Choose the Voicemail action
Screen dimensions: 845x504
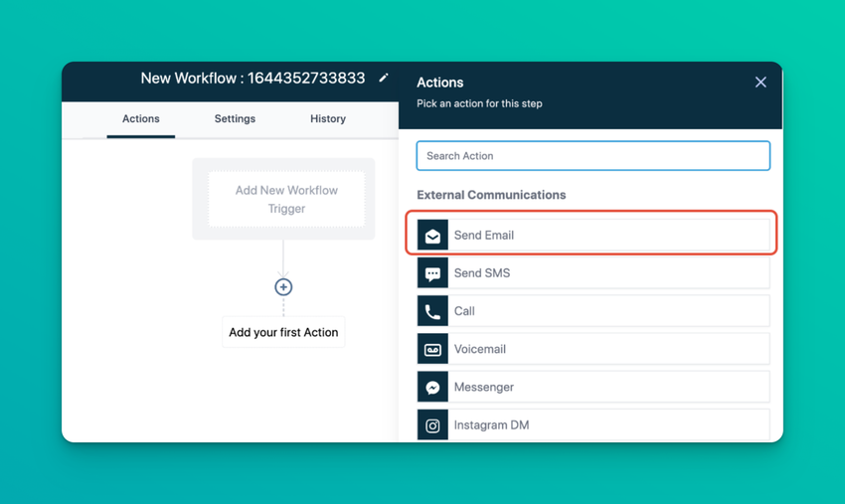click(593, 349)
